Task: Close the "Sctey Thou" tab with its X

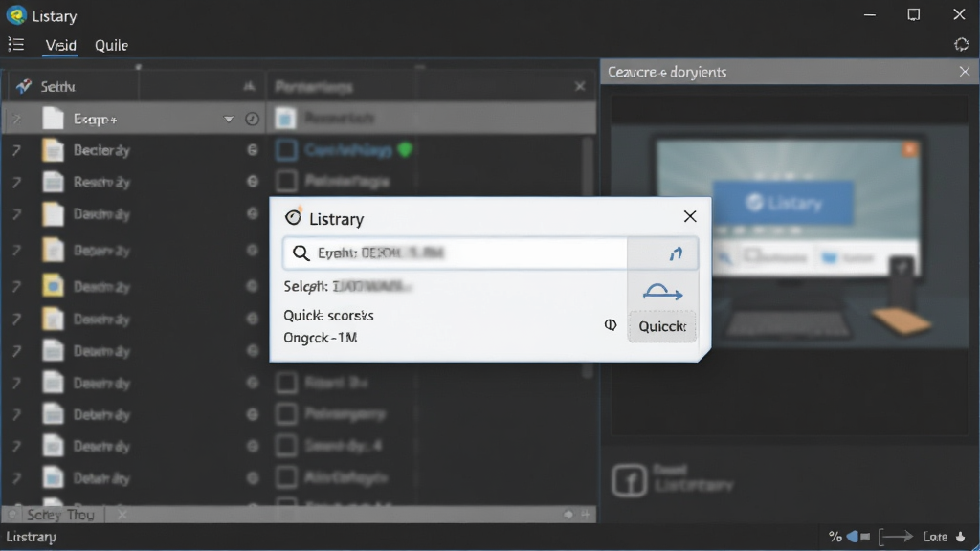Action: pos(122,515)
